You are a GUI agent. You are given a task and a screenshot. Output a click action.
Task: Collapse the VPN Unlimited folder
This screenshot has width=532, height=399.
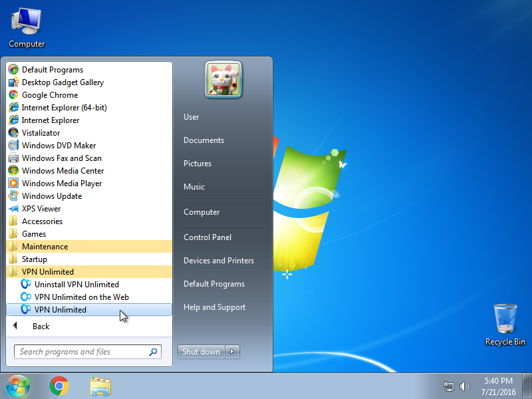click(x=89, y=272)
